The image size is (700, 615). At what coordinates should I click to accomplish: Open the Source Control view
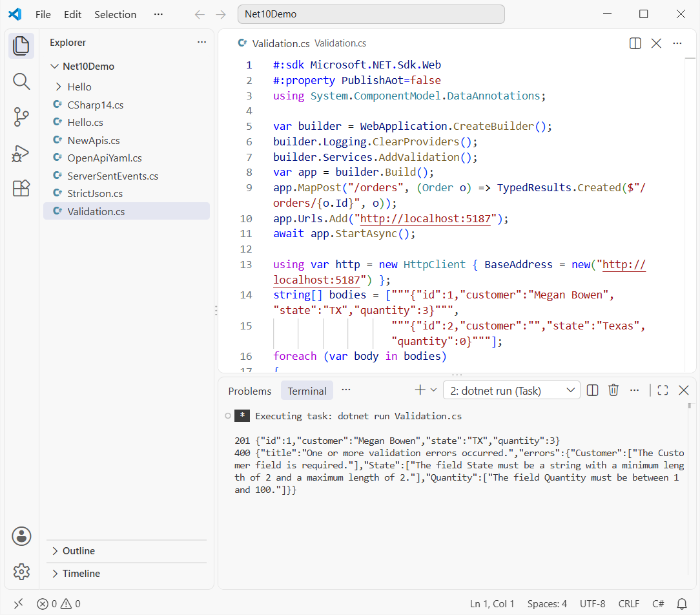[21, 117]
